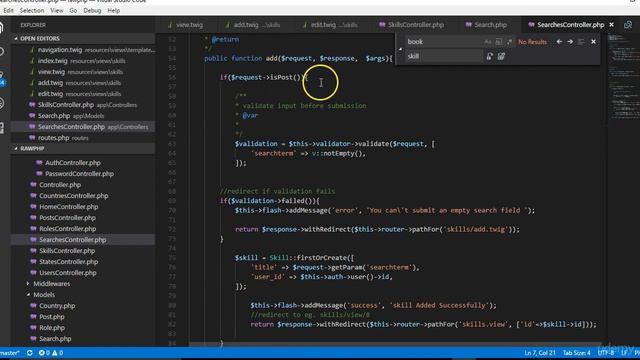Click the horizontal scrollbar under the editor

(395, 344)
